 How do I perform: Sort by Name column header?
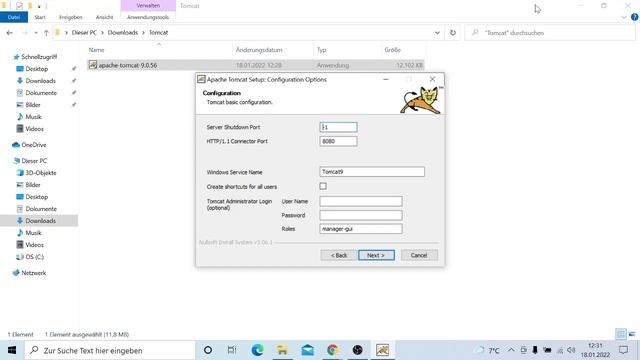pos(96,50)
